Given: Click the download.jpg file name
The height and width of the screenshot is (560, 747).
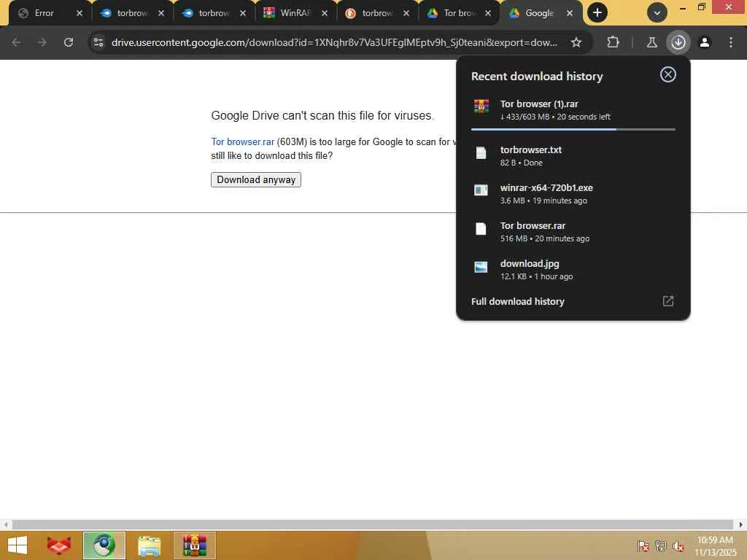Looking at the screenshot, I should (x=530, y=264).
